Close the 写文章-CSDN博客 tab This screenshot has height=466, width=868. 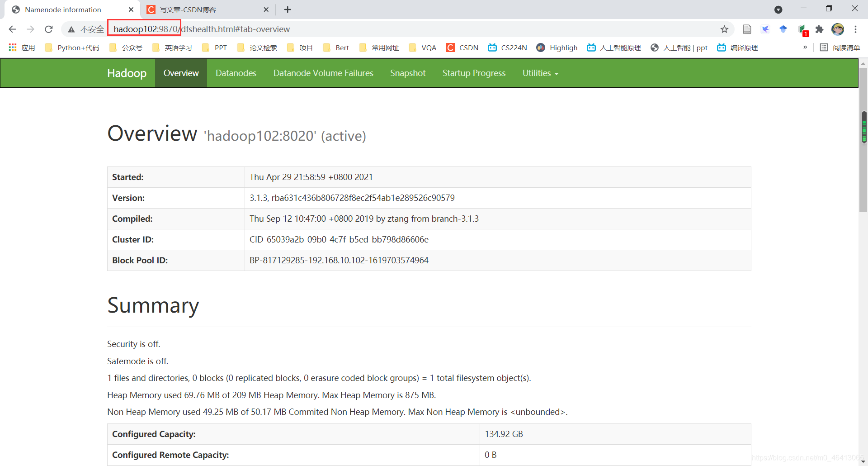pos(266,10)
